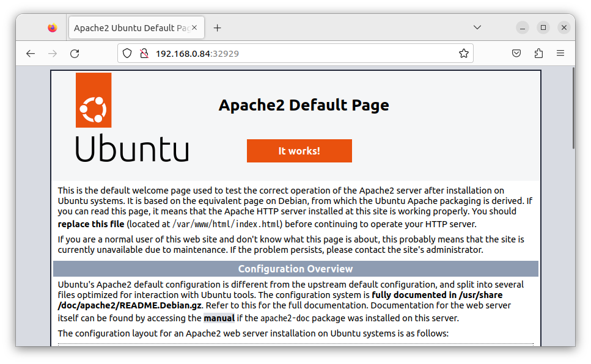Select the Apache2 Ubuntu Default Page tab
The image size is (591, 364).
pyautogui.click(x=136, y=27)
